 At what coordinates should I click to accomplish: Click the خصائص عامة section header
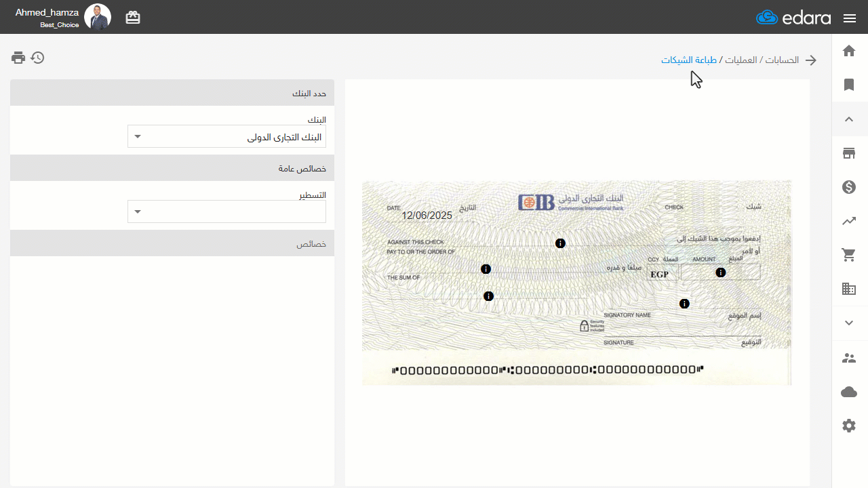pyautogui.click(x=172, y=168)
